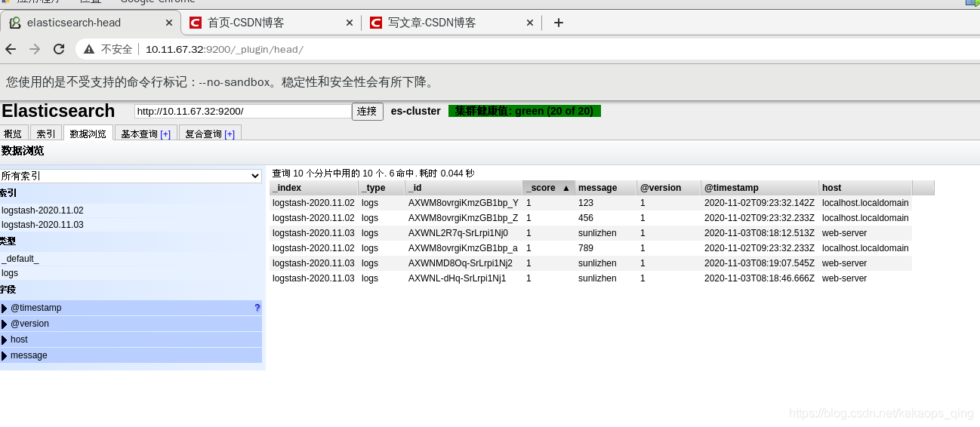Toggle sort on the _score column header
980x427 pixels.
(x=549, y=188)
